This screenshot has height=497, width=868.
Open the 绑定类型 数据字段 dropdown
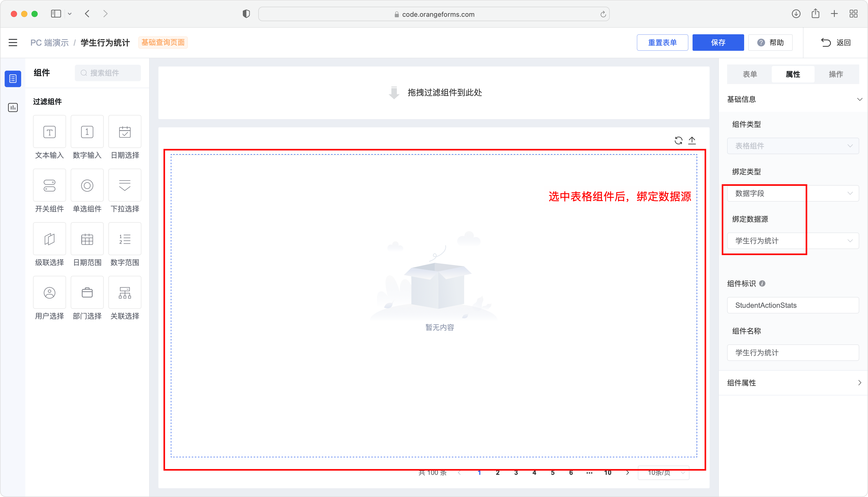click(793, 193)
